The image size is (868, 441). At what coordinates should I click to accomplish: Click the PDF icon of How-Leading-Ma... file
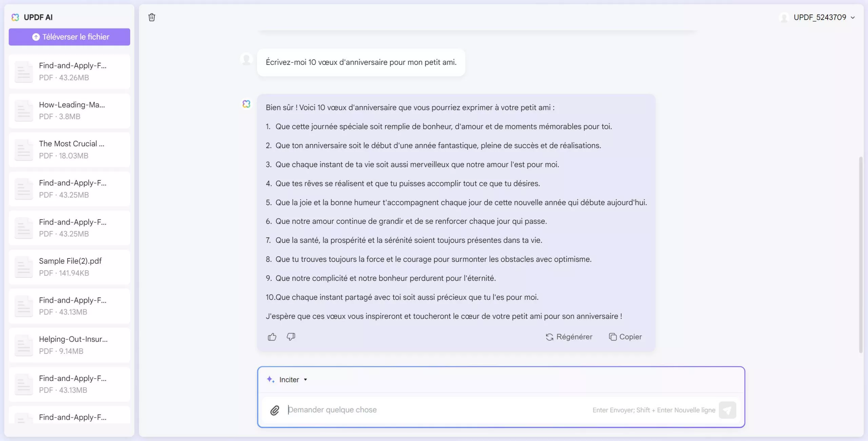(x=24, y=111)
